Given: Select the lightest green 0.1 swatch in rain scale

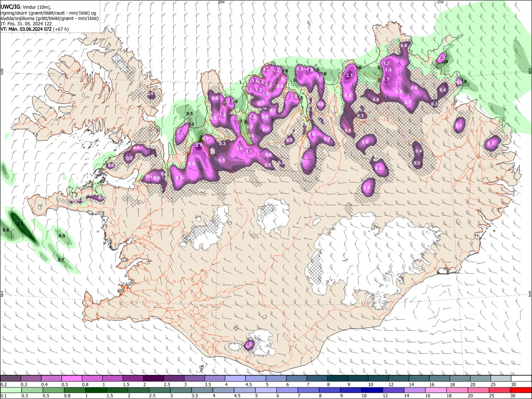Looking at the screenshot, I should click(10, 390).
